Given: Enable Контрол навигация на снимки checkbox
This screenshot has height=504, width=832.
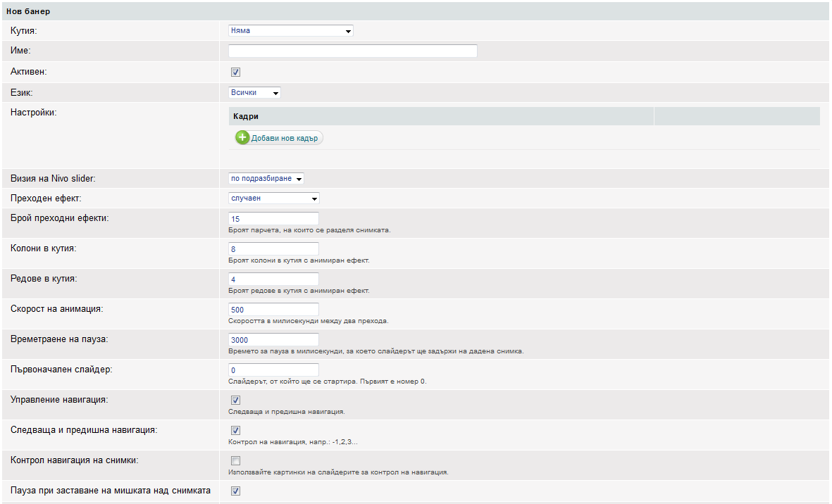Looking at the screenshot, I should pos(236,461).
